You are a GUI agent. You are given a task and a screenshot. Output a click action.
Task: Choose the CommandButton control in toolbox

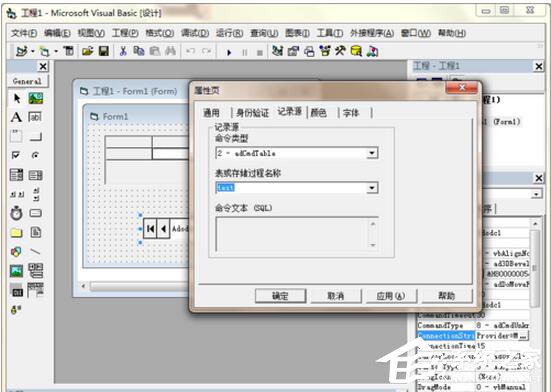pyautogui.click(x=35, y=136)
